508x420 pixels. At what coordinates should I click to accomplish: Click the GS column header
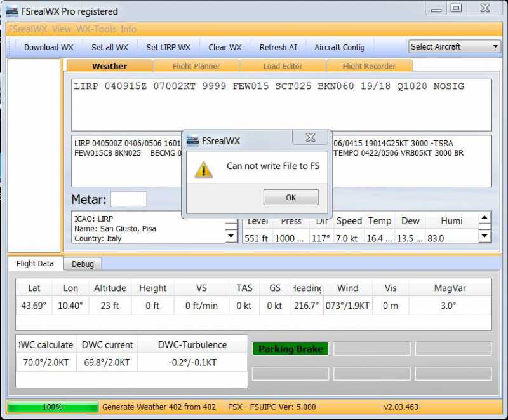point(275,288)
